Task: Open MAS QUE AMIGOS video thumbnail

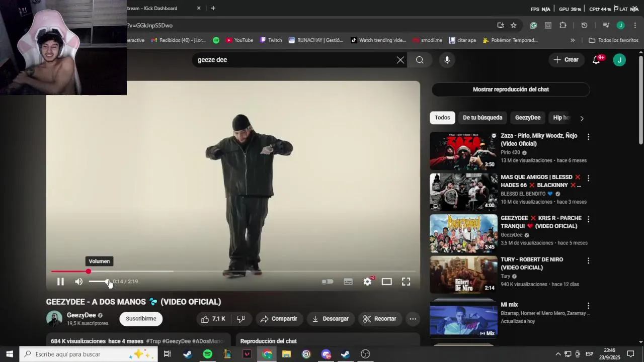Action: pyautogui.click(x=463, y=192)
